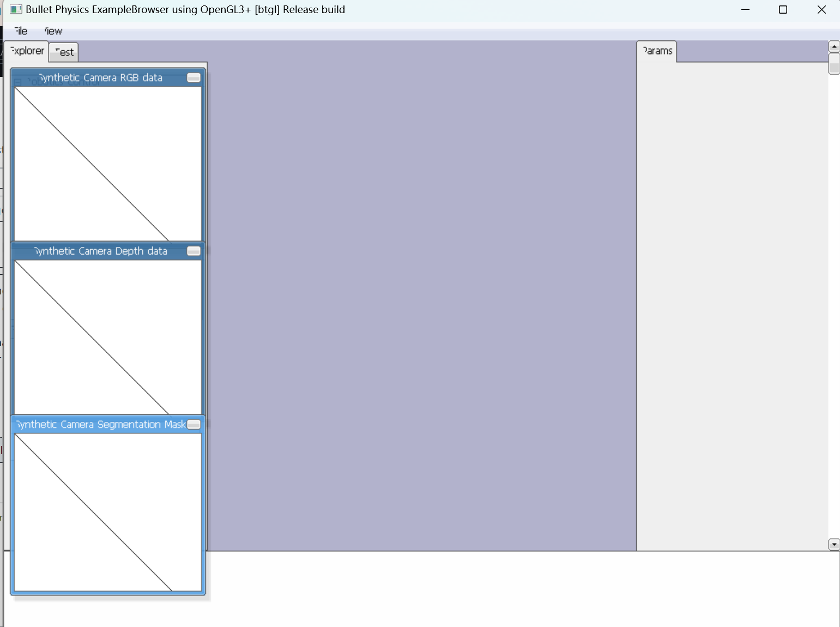Click the Synthetic Camera Depth data title bar
This screenshot has width=840, height=627.
100,251
